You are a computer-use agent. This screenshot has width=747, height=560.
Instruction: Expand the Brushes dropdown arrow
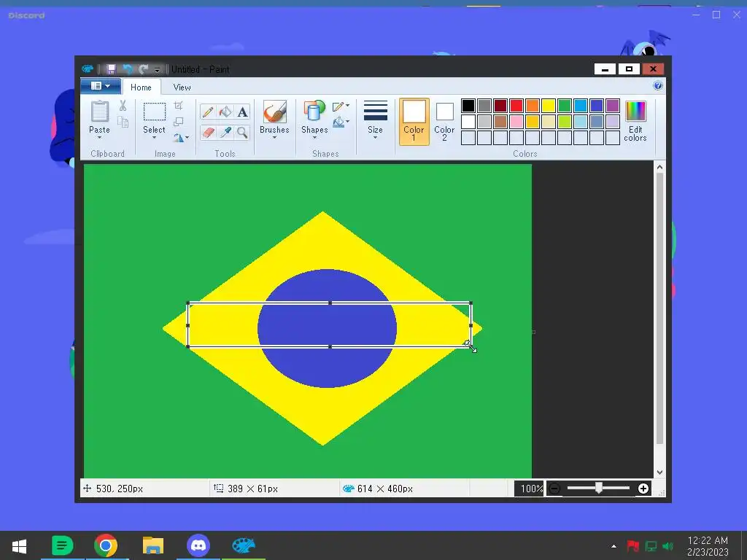point(274,138)
